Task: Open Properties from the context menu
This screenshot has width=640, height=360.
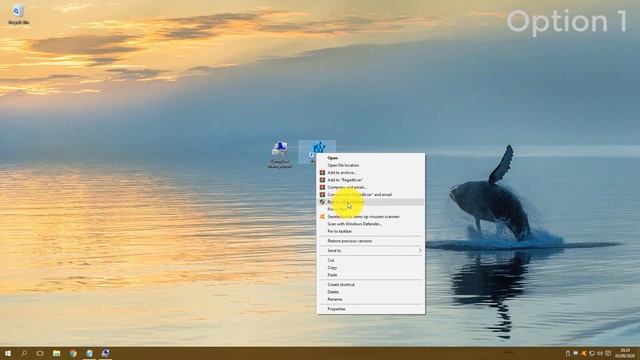Action: pos(371,309)
